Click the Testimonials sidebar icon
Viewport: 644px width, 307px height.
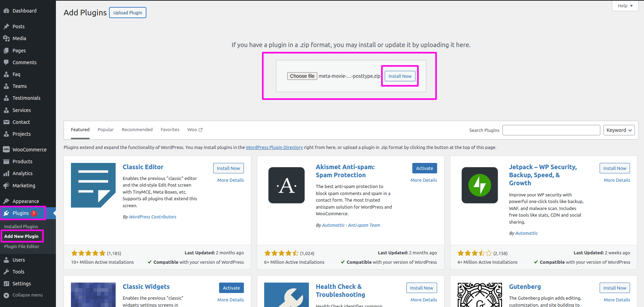pyautogui.click(x=6, y=98)
